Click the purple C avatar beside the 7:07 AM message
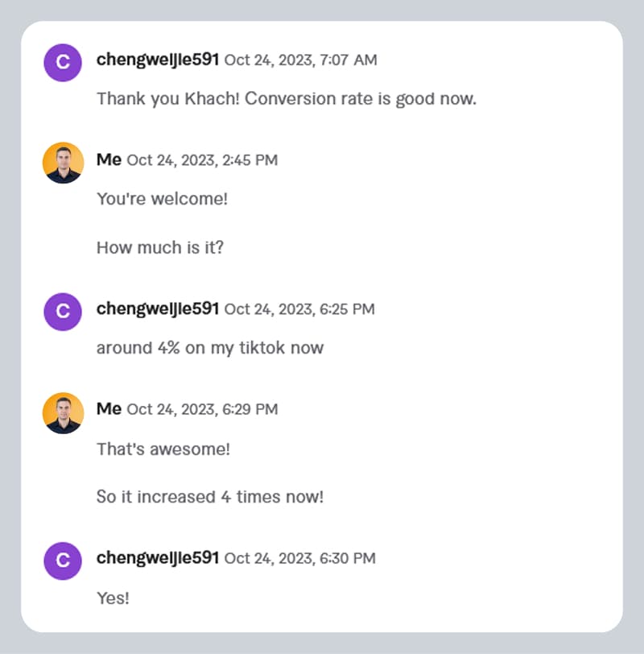This screenshot has height=654, width=644. pyautogui.click(x=63, y=62)
